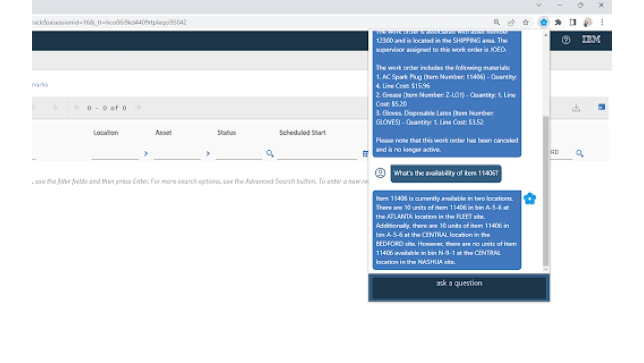Open the Location field detail chevron
Image resolution: width=644 pixels, height=363 pixels.
click(x=146, y=153)
